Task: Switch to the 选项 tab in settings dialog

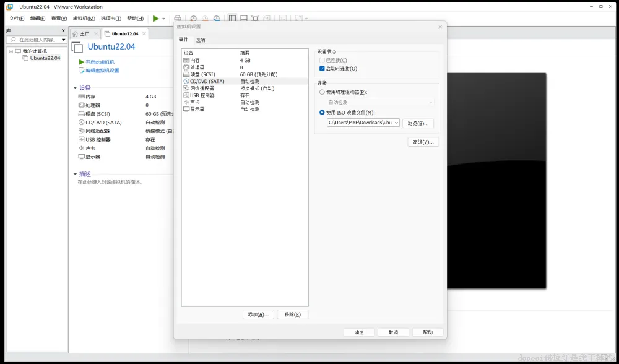Action: [x=201, y=40]
